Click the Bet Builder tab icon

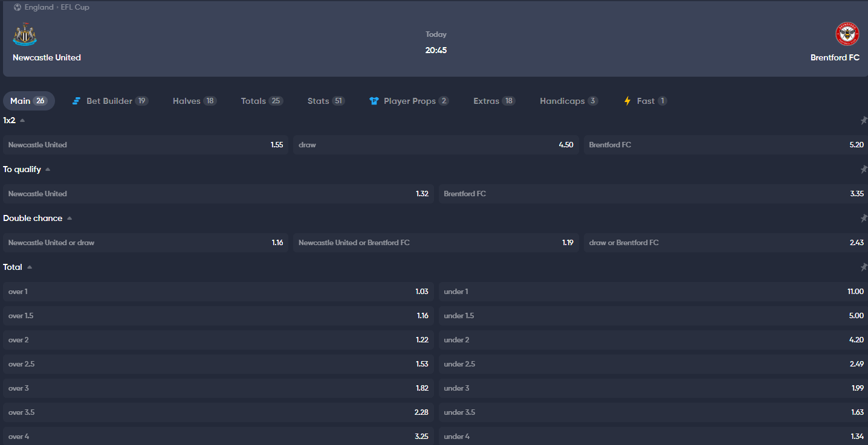[76, 101]
